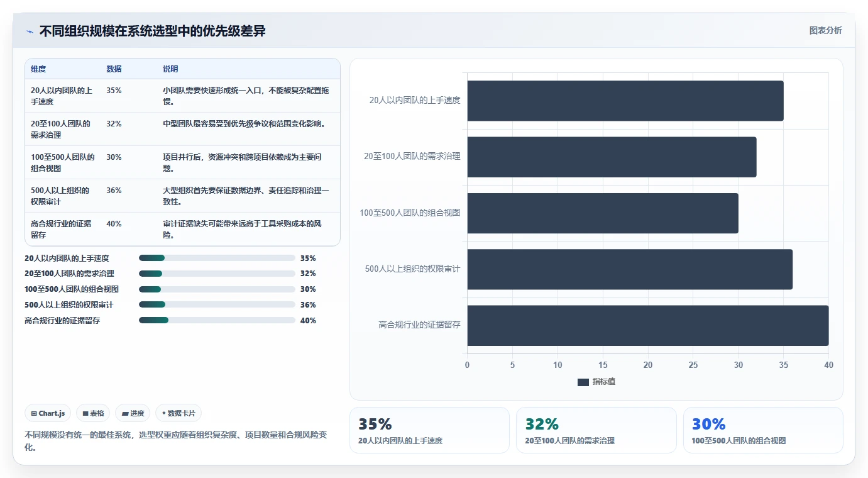This screenshot has height=478, width=868.
Task: Click table cell 100至500人团队的组合视图
Action: pos(63,162)
